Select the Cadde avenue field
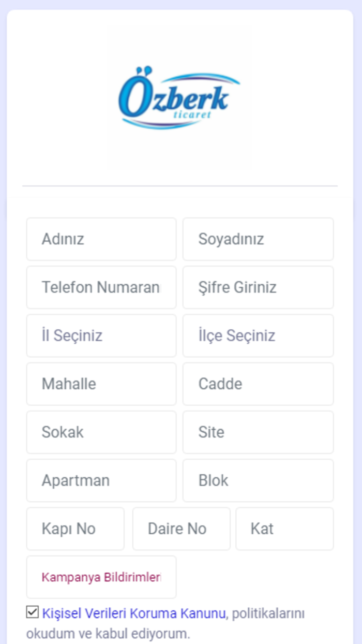The height and width of the screenshot is (644, 362). tap(258, 384)
